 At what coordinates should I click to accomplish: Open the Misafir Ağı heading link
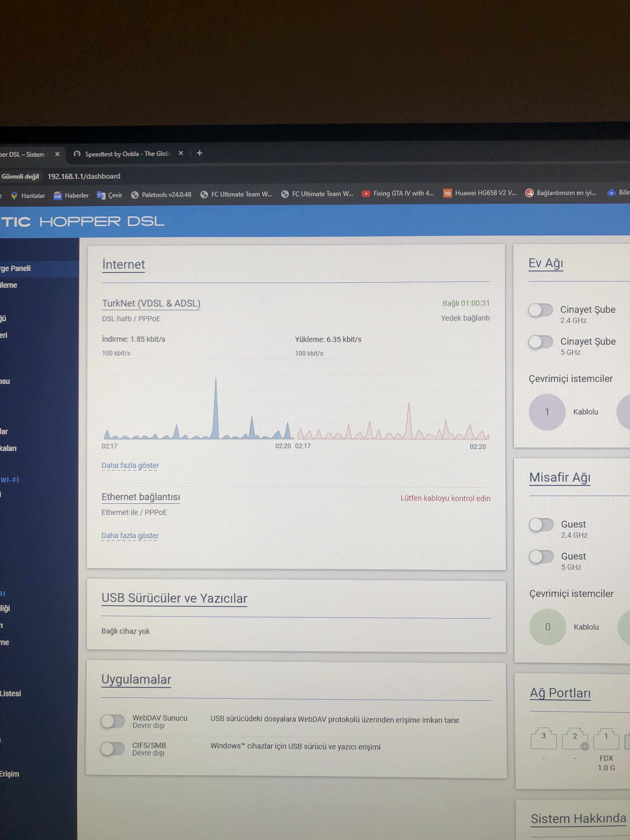point(560,477)
